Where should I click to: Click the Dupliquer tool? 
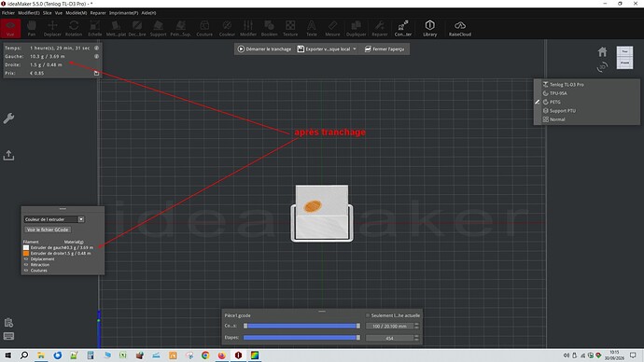tap(357, 28)
